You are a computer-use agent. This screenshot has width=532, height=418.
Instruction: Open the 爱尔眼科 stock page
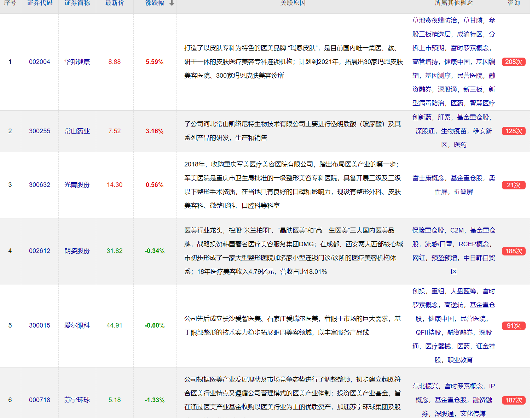(x=77, y=325)
